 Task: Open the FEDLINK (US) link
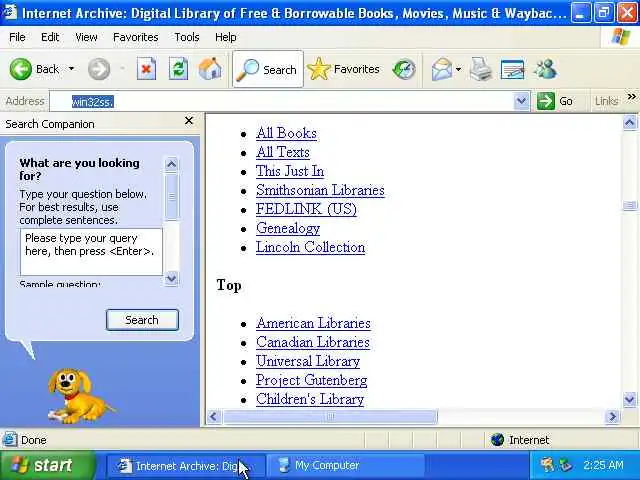click(x=307, y=209)
